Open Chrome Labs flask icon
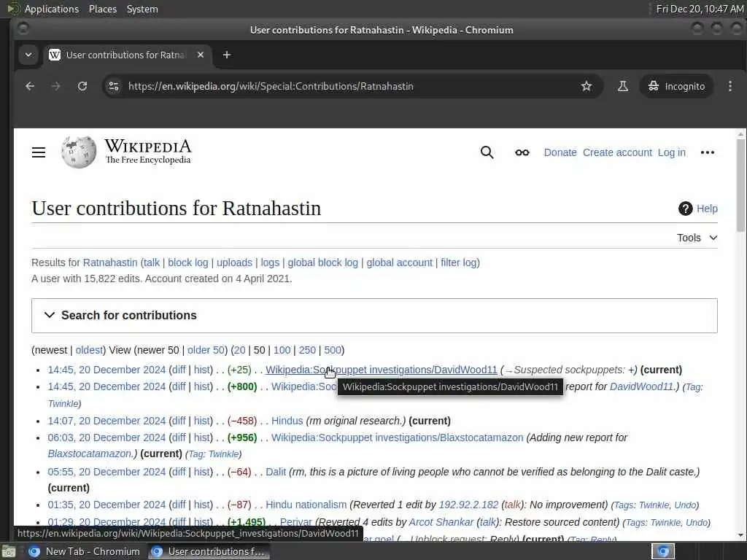747x560 pixels. point(623,86)
